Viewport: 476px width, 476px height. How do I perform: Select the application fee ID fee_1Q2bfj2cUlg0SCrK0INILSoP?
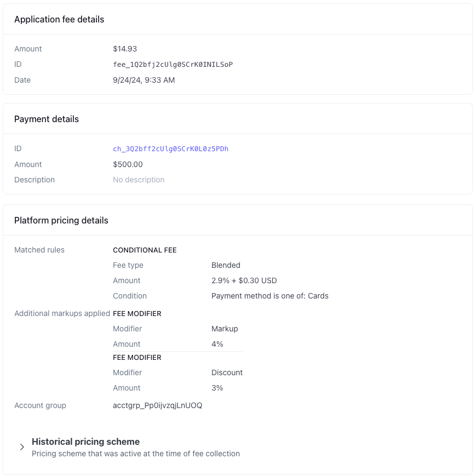click(173, 64)
